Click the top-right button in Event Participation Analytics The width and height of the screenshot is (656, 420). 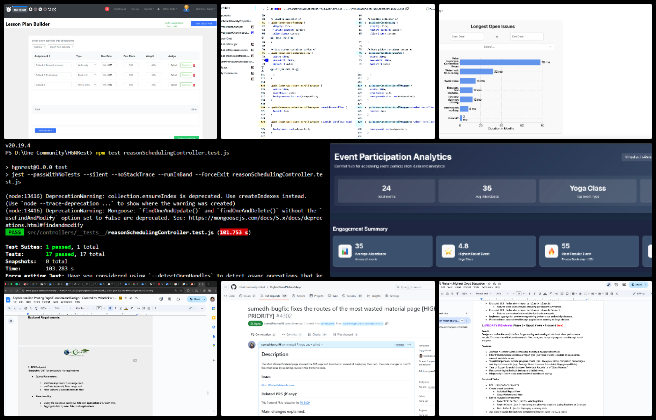(636, 157)
